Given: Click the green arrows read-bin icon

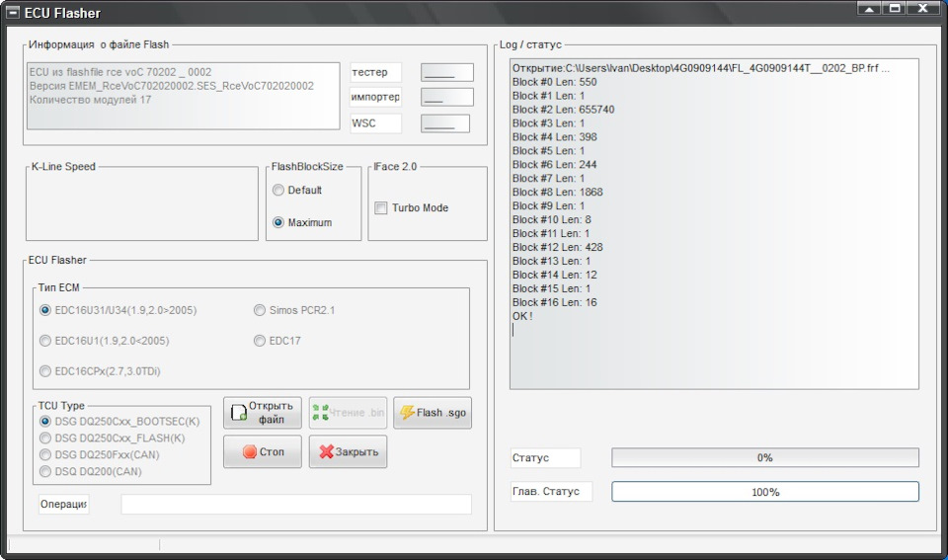Looking at the screenshot, I should (320, 413).
